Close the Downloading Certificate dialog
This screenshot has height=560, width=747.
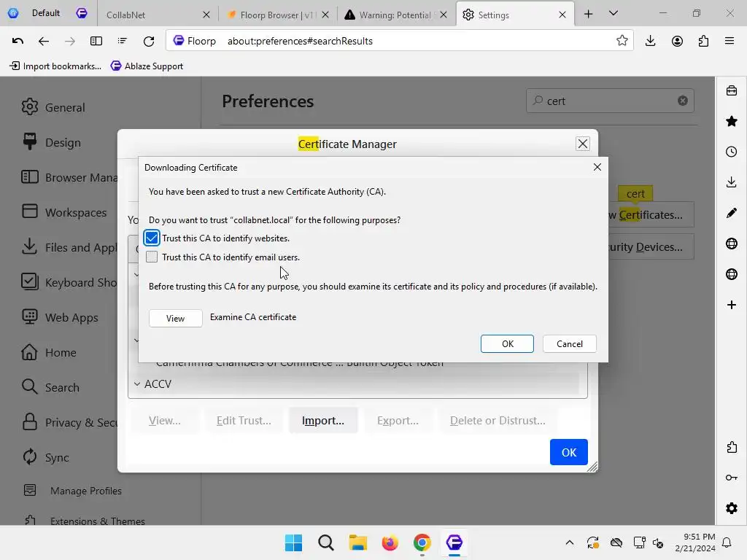(x=597, y=167)
